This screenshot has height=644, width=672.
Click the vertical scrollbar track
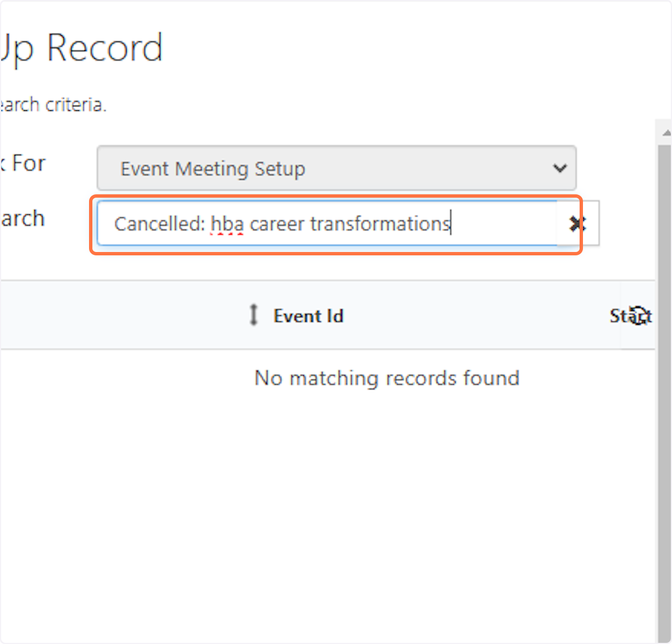[664, 392]
